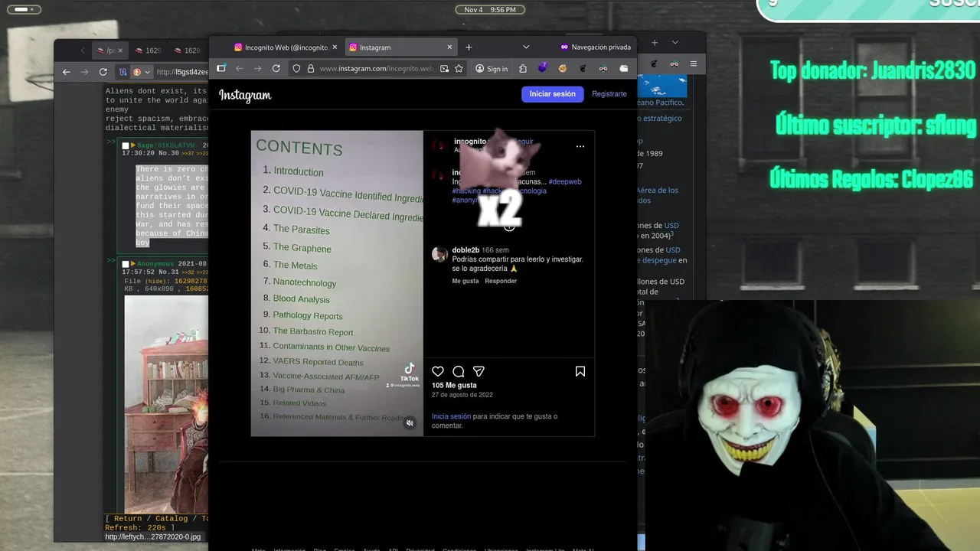
Task: Click the Navegación privada indicator
Action: [x=596, y=47]
